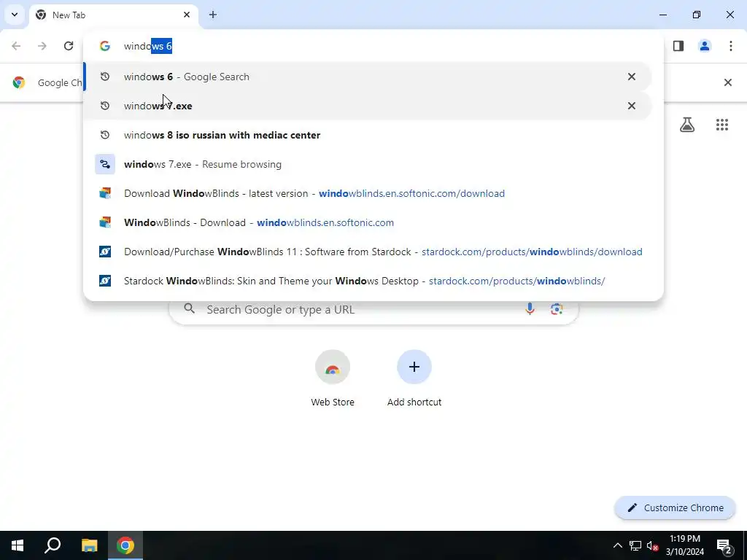Open the Google apps grid
Screen dimensions: 747x560
(x=721, y=125)
